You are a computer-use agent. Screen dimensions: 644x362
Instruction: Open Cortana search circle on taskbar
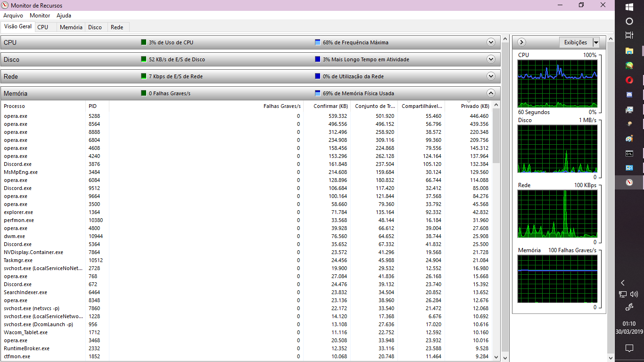(629, 21)
